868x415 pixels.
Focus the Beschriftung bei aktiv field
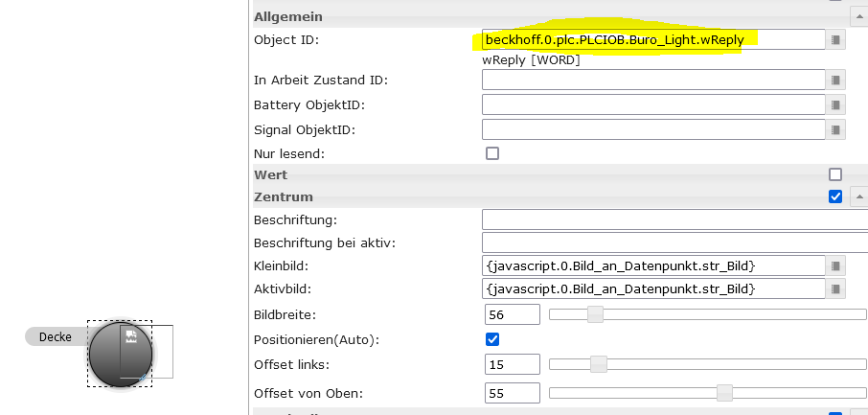pos(671,242)
